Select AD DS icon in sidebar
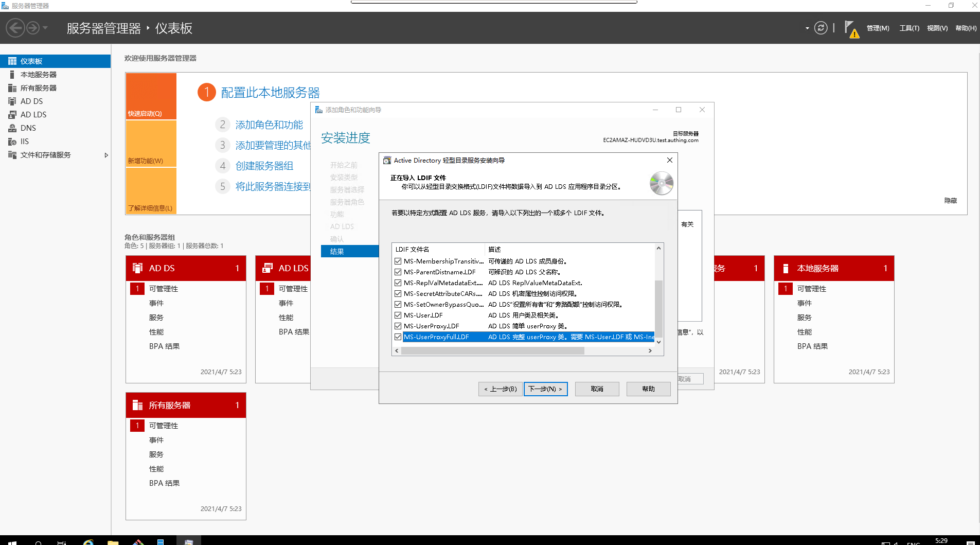This screenshot has height=545, width=980. [x=12, y=101]
